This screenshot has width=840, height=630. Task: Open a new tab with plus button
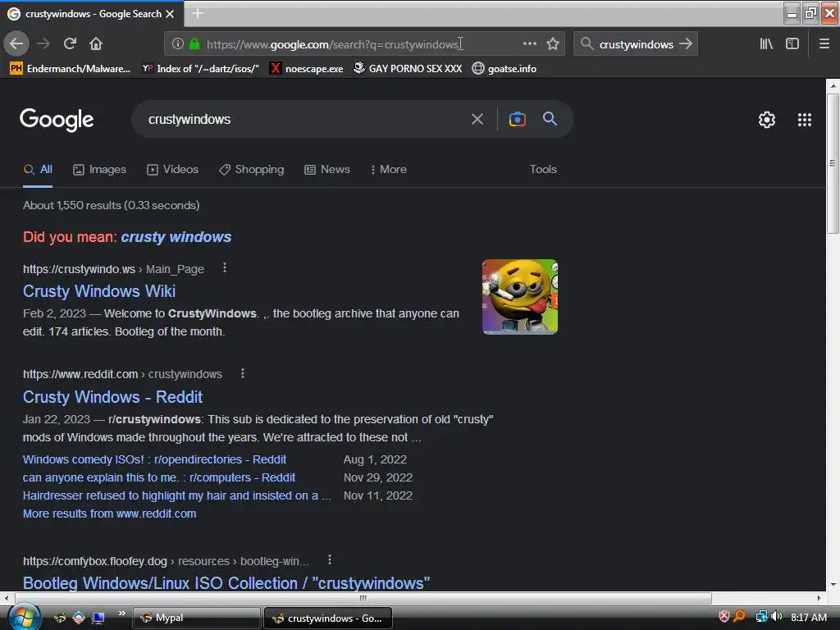[198, 13]
